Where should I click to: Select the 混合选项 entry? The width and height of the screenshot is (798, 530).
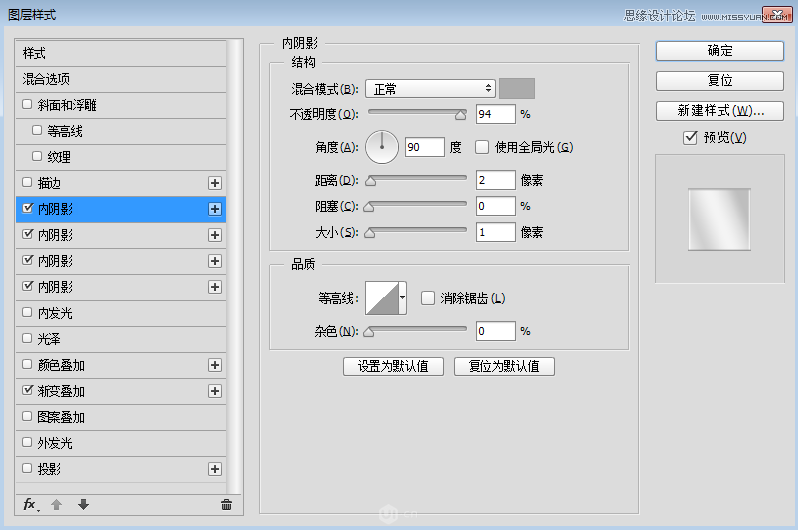(x=121, y=79)
